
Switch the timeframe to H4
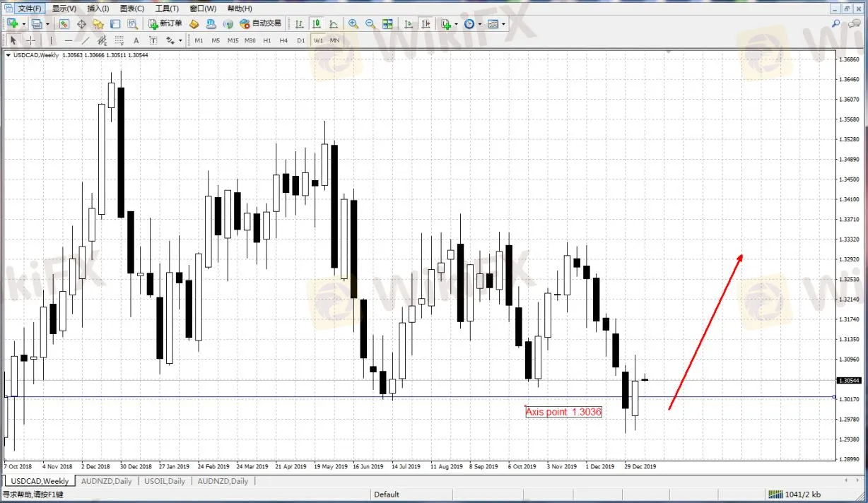(283, 40)
